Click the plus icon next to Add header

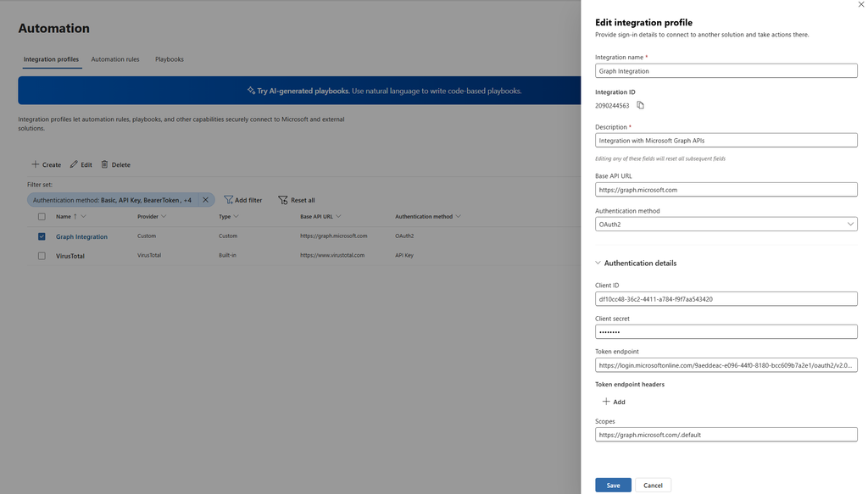coord(606,402)
